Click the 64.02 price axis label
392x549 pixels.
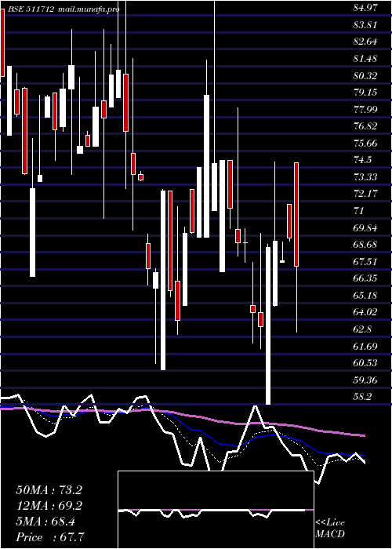coord(365,312)
